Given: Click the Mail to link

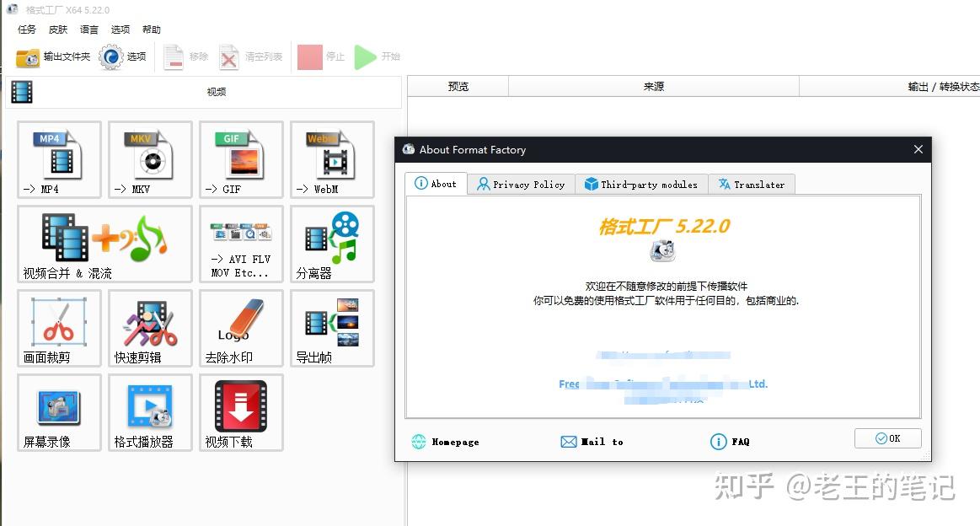Looking at the screenshot, I should 592,442.
